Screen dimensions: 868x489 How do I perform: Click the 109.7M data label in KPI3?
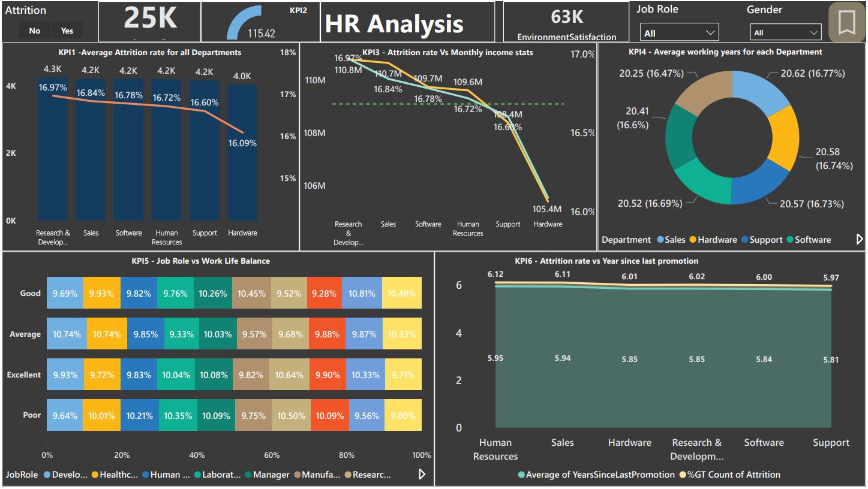(428, 79)
